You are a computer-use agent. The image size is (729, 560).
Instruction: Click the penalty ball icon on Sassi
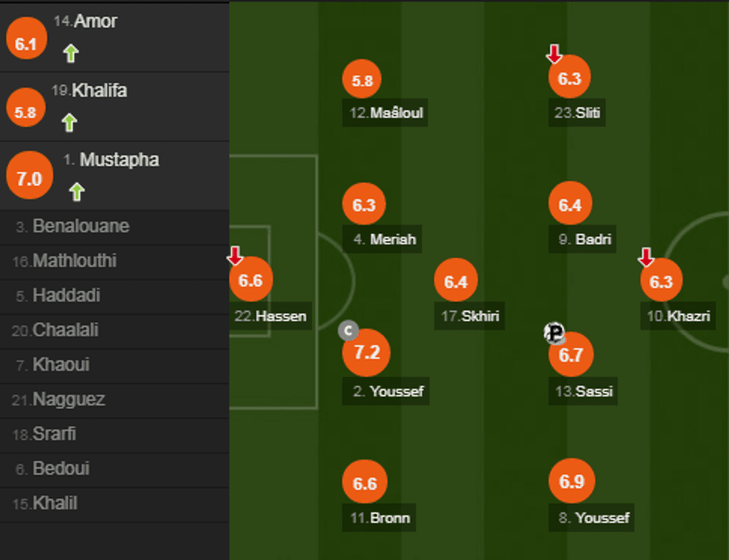click(x=554, y=332)
